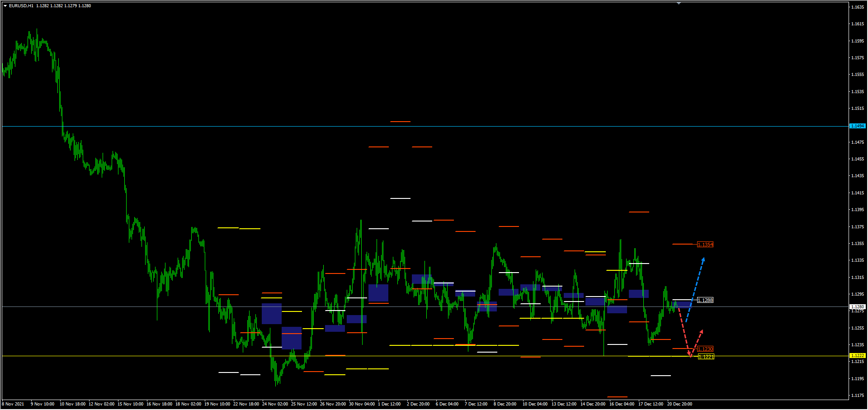Click the blue dashed upward arrow

[695, 289]
